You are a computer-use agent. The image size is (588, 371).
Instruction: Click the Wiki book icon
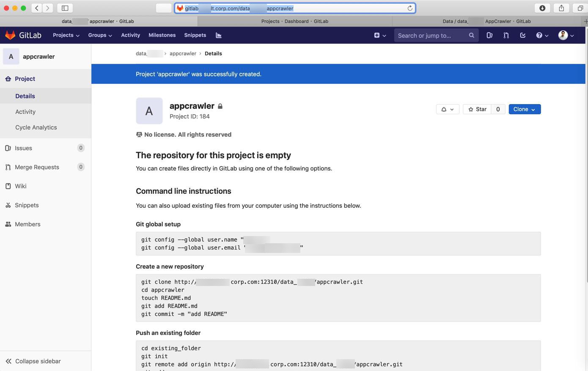click(x=8, y=186)
